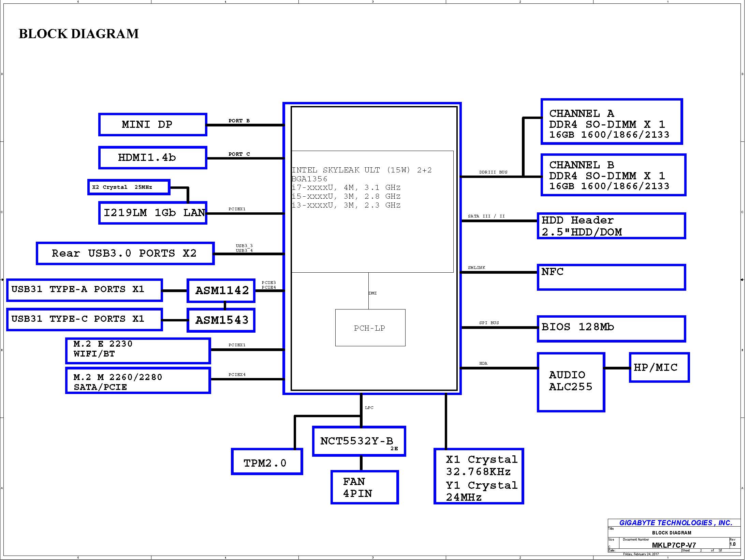The image size is (748, 560).
Task: Click the HDMI1.4b block
Action: [152, 157]
